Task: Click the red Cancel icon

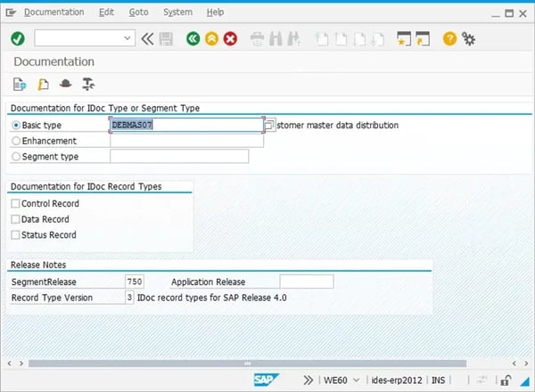Action: (230, 38)
